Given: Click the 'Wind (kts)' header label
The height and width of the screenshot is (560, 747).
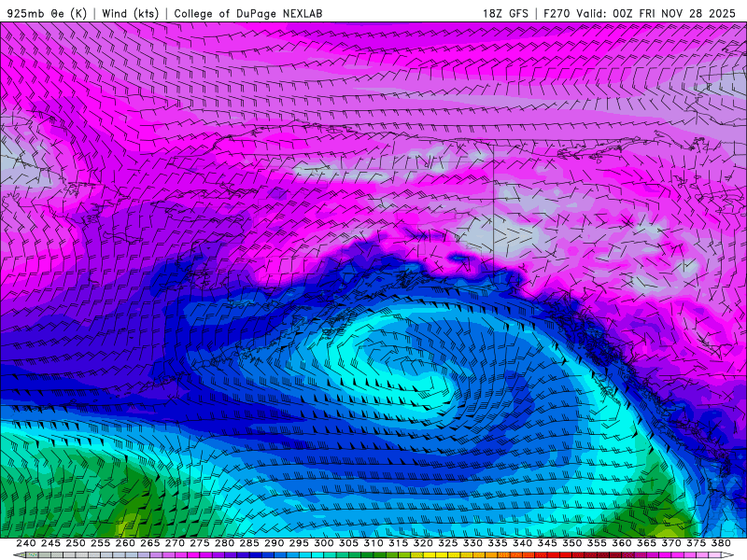Looking at the screenshot, I should pyautogui.click(x=130, y=13).
